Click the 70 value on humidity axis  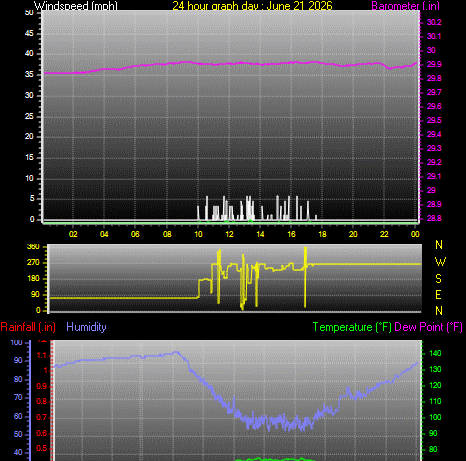(18, 397)
